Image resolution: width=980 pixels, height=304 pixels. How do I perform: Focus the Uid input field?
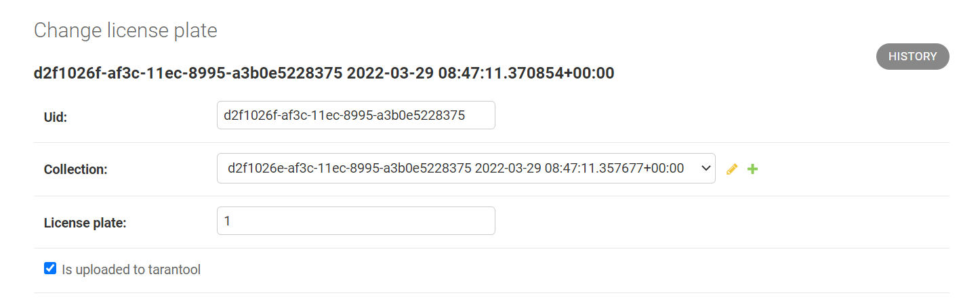[x=356, y=115]
